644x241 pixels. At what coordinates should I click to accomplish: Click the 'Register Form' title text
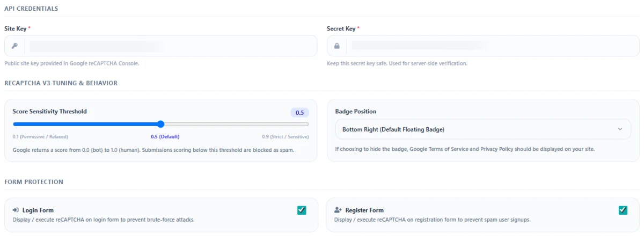[364, 210]
